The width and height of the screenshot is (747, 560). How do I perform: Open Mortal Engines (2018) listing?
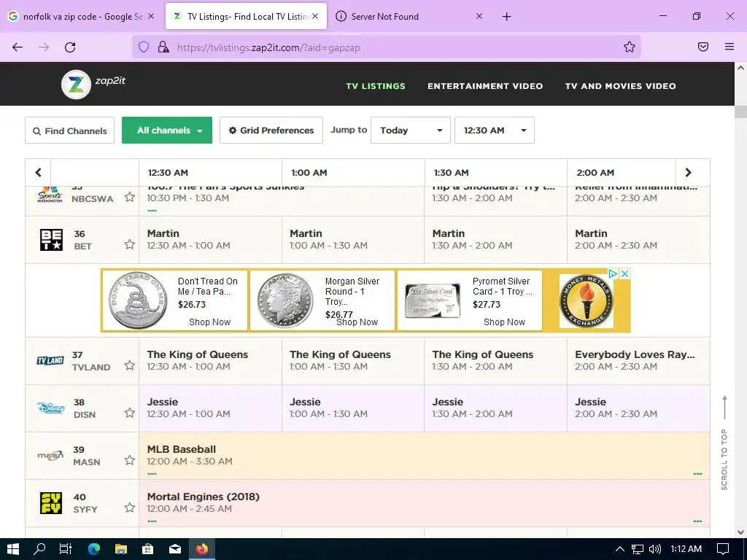point(424,503)
